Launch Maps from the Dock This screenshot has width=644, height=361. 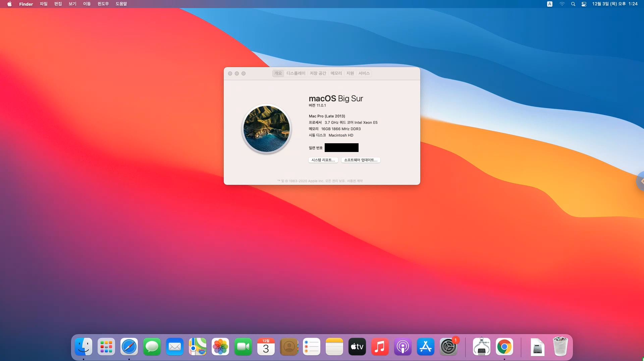[x=198, y=347]
